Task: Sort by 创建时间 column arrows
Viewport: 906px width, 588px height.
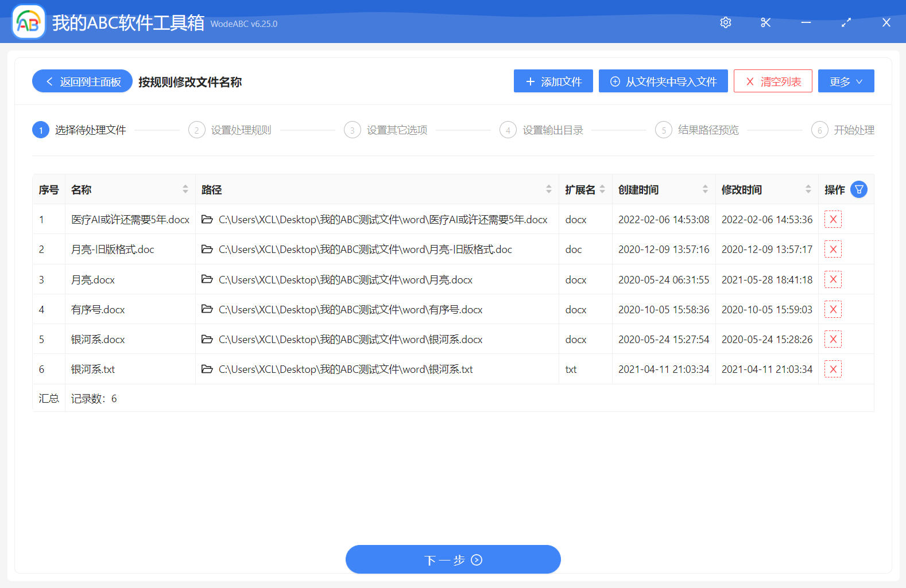Action: [x=705, y=189]
